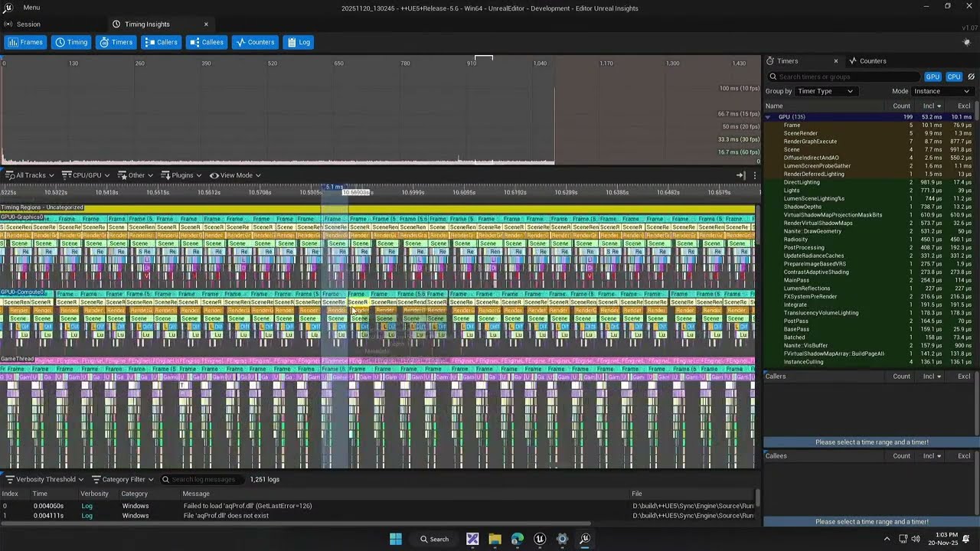
Task: Select the ContrastAdaptiveShading timer row
Action: coord(868,272)
